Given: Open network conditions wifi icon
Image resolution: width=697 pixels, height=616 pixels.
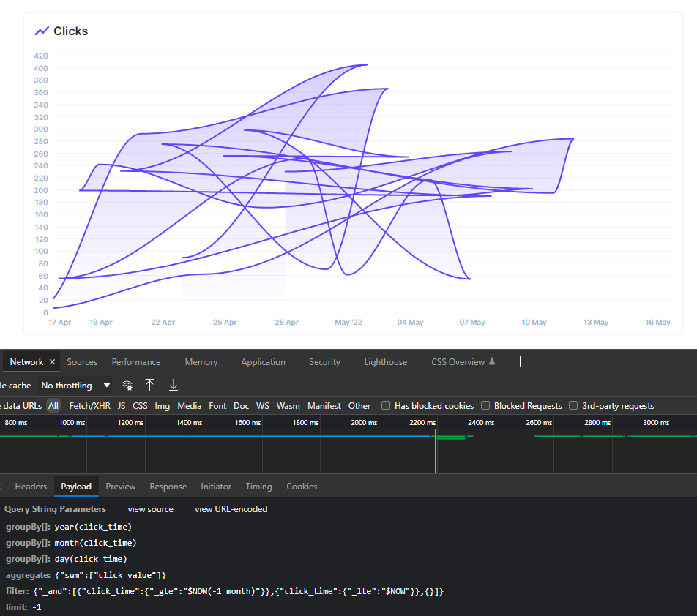Looking at the screenshot, I should (x=127, y=386).
